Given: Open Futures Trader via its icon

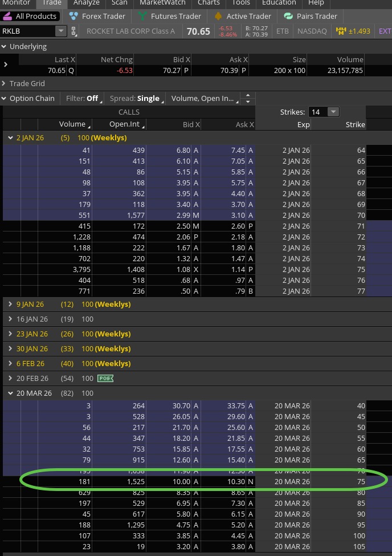Looking at the screenshot, I should click(142, 17).
